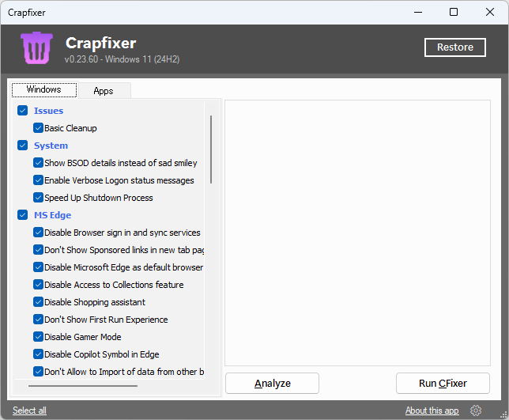Disable Enable Verbose Logon status messages checkbox
The image size is (509, 420).
coord(38,180)
